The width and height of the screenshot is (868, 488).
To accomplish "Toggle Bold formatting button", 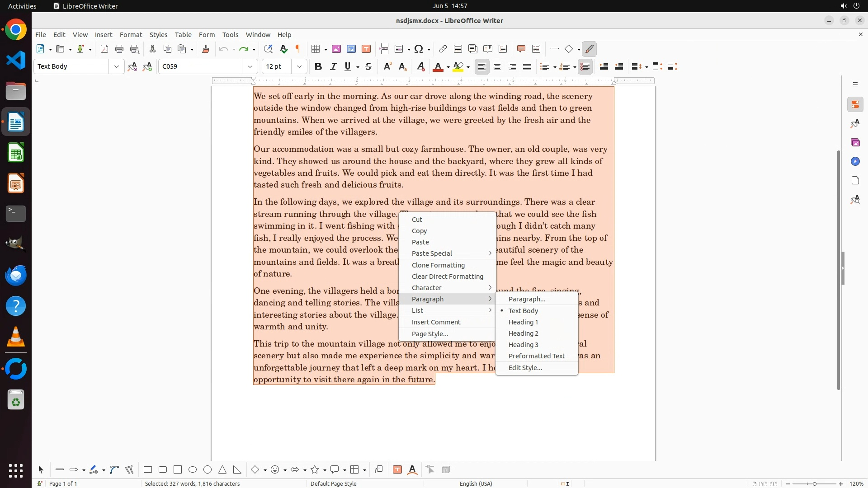I will 318,66.
